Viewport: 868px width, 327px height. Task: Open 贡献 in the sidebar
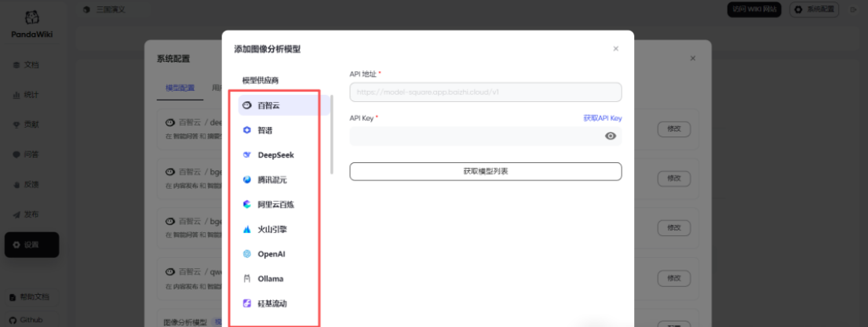[x=31, y=125]
